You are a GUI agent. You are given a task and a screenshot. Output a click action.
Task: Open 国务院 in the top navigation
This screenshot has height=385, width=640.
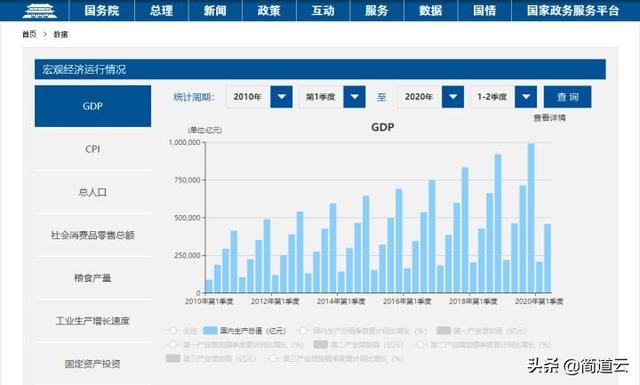tap(102, 11)
